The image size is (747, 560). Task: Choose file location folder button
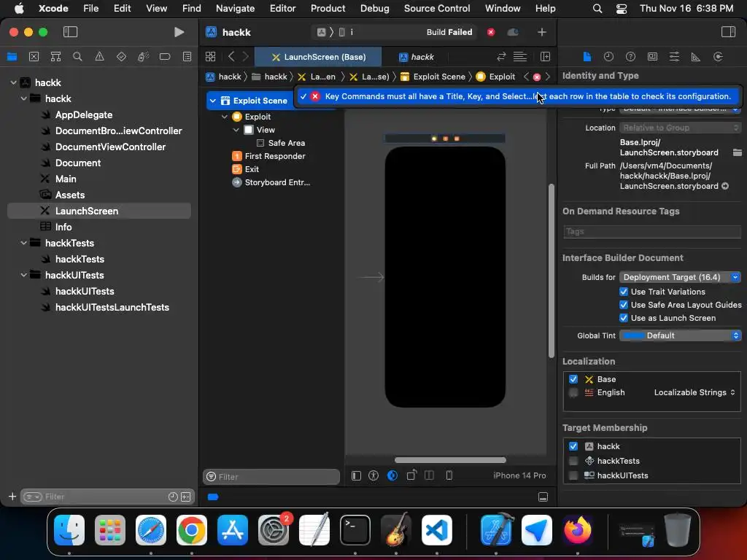click(x=737, y=152)
